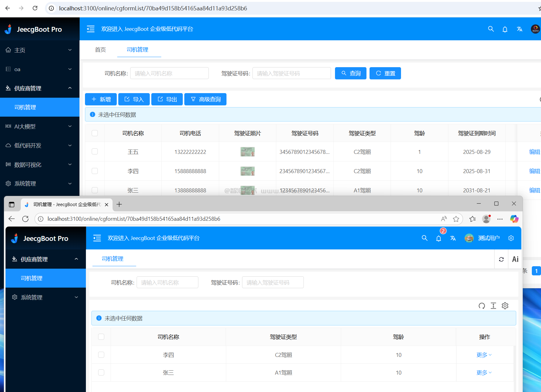Reload page in the Chrome browser toolbar
Screen dimensions: 541x392
pyautogui.click(x=35, y=8)
